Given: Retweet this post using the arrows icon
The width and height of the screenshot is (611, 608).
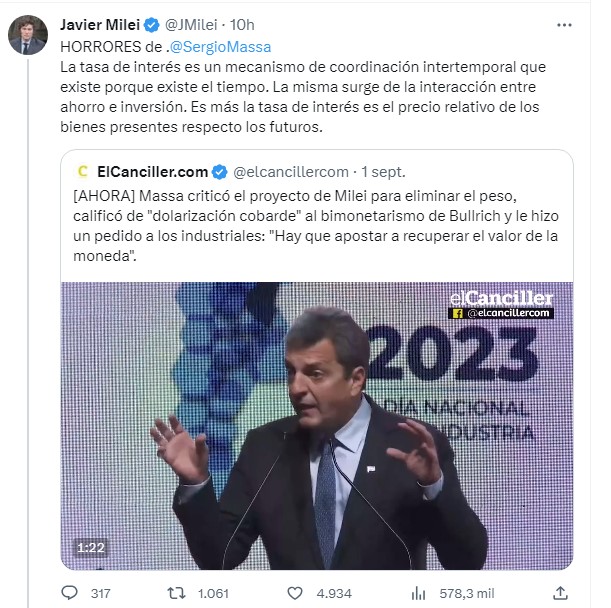Looking at the screenshot, I should pyautogui.click(x=176, y=593).
